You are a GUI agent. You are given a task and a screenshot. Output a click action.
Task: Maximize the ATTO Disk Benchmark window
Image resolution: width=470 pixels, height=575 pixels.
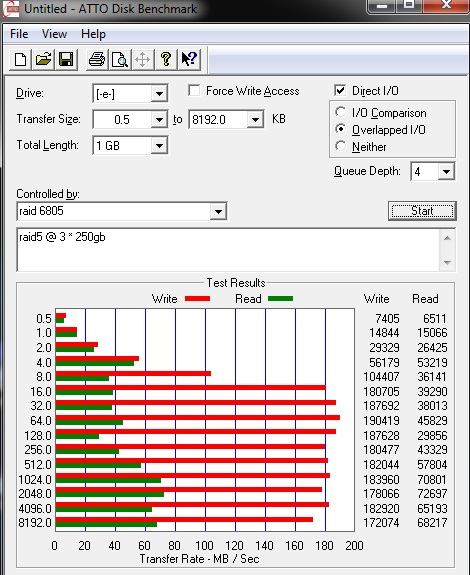point(410,5)
